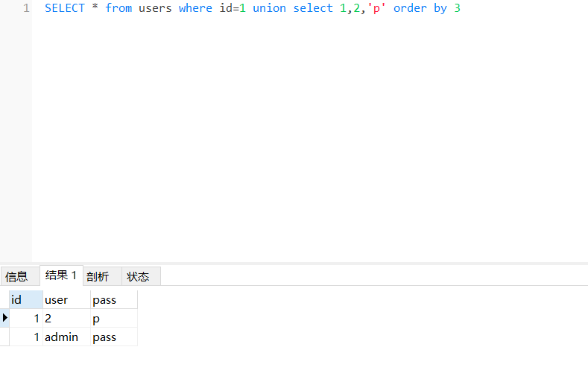Viewport: 588px width, 376px height.
Task: Select the 结果 1 tab
Action: (61, 275)
